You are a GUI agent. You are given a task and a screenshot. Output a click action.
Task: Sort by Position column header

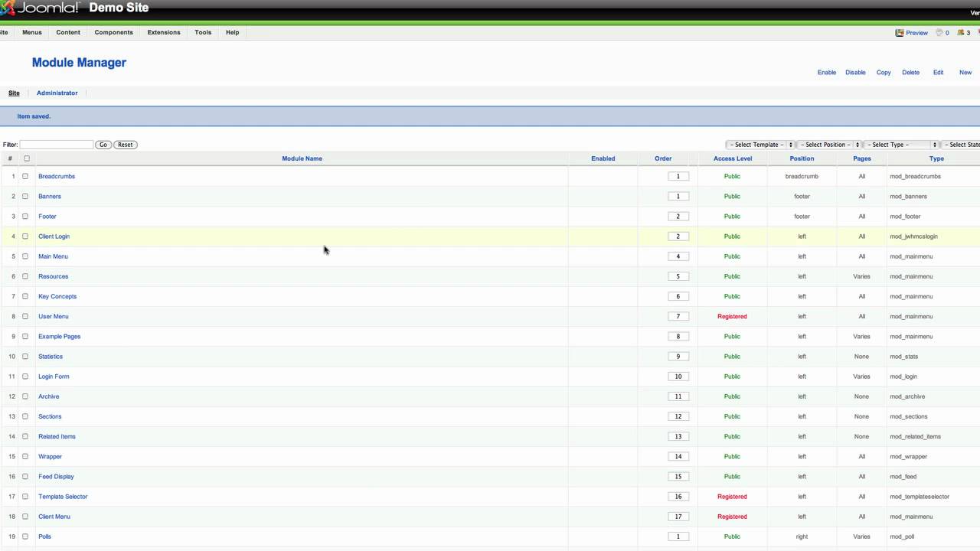click(802, 158)
